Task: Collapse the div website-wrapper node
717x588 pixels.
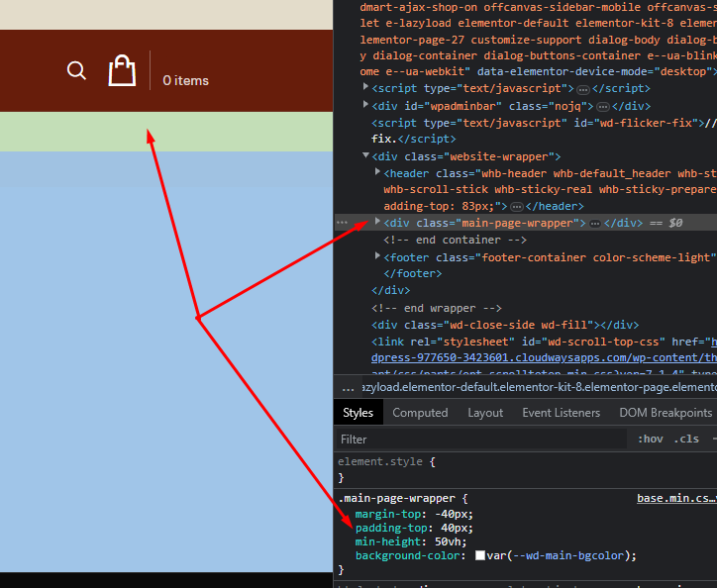Action: click(365, 155)
